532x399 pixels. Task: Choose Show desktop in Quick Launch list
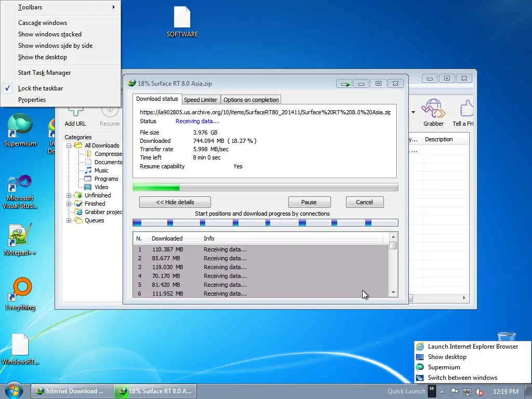pyautogui.click(x=473, y=357)
